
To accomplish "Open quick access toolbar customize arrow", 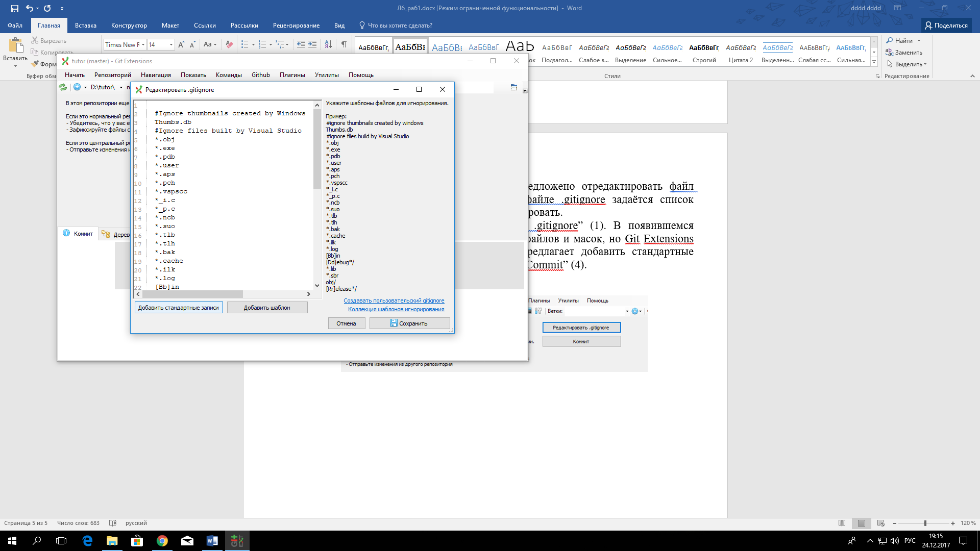I will point(62,8).
